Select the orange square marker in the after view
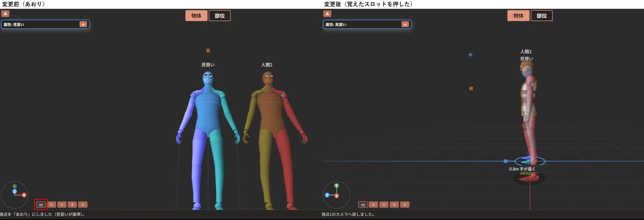The width and height of the screenshot is (644, 220). [471, 88]
